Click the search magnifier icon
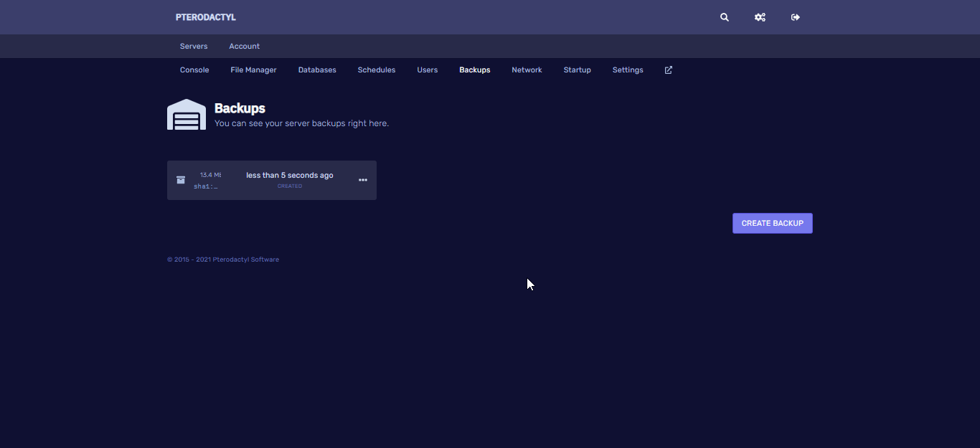This screenshot has height=448, width=980. coord(725,17)
